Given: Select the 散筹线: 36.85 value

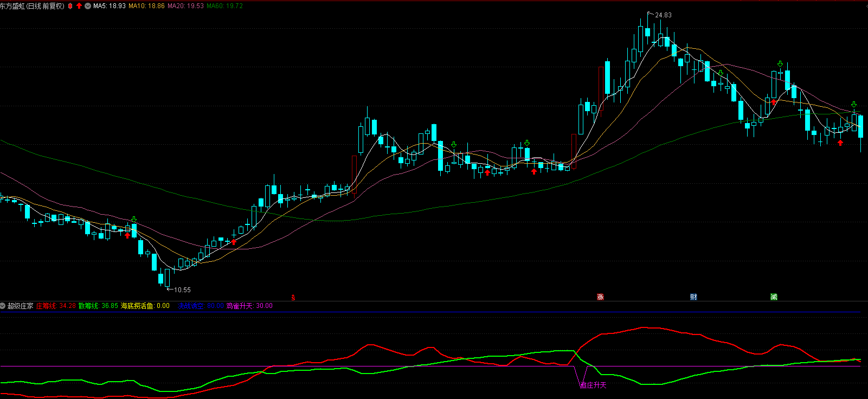Looking at the screenshot, I should click(98, 306).
